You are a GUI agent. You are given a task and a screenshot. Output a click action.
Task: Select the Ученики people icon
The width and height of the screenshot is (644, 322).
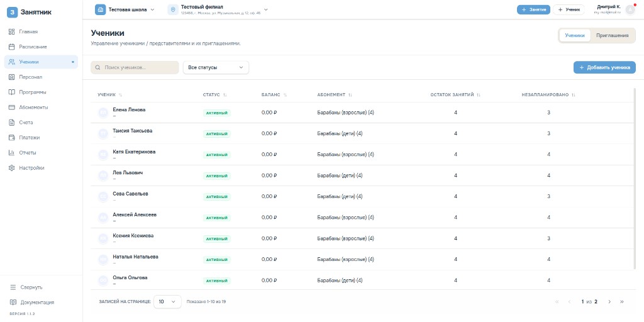pyautogui.click(x=12, y=62)
